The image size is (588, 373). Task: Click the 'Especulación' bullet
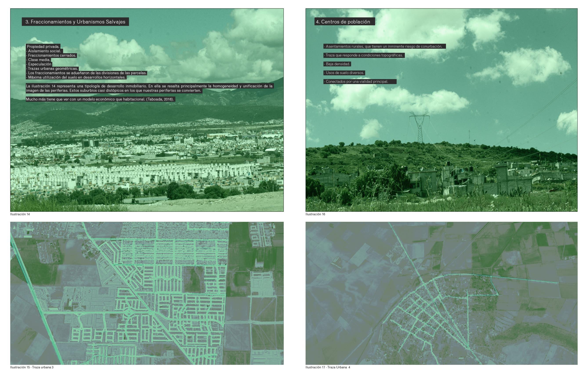pos(39,64)
